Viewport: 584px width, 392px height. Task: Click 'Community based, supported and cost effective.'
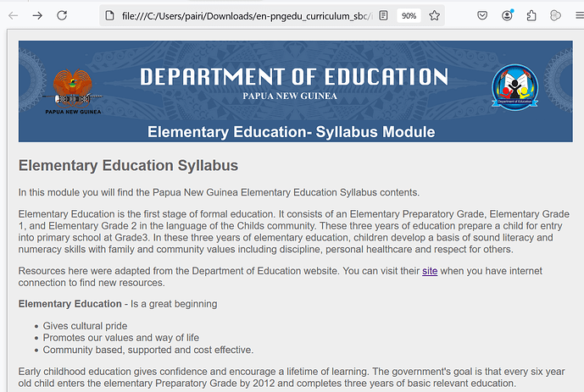tap(148, 350)
